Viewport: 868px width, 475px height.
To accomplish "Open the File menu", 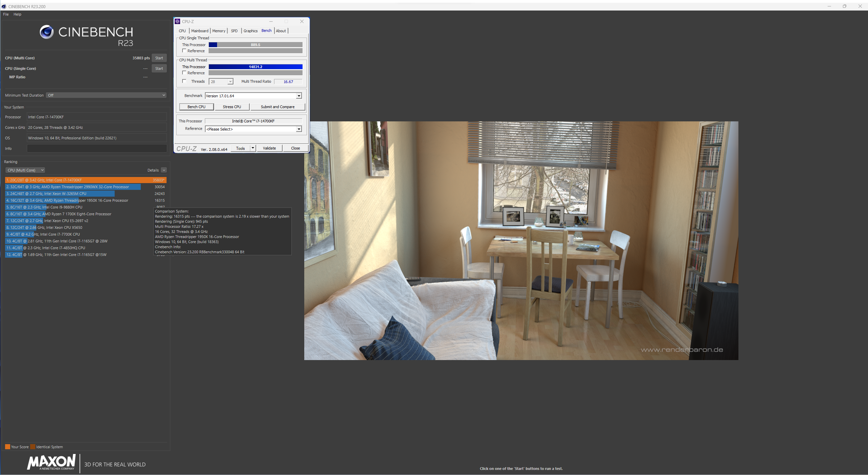I will (x=6, y=14).
